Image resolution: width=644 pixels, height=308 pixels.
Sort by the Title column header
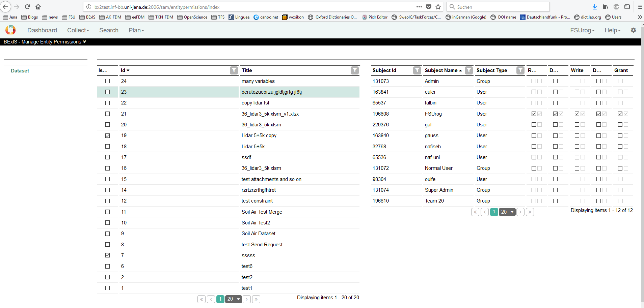click(x=247, y=70)
